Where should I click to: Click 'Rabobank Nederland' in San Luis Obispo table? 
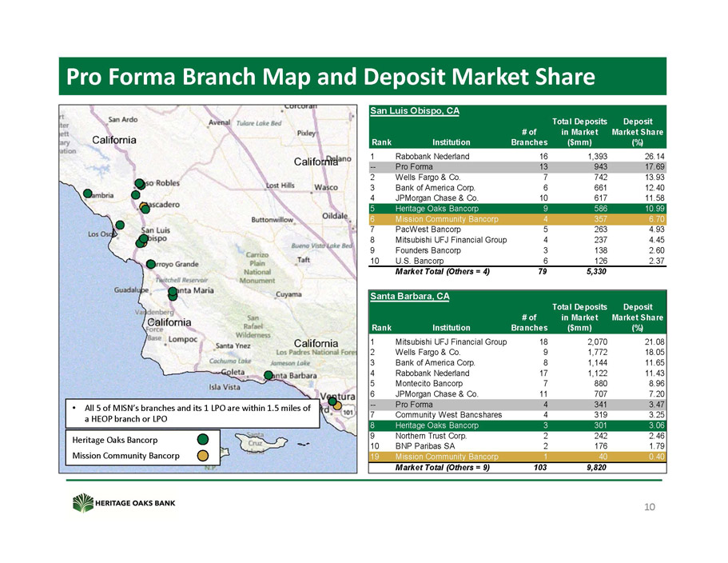point(432,157)
